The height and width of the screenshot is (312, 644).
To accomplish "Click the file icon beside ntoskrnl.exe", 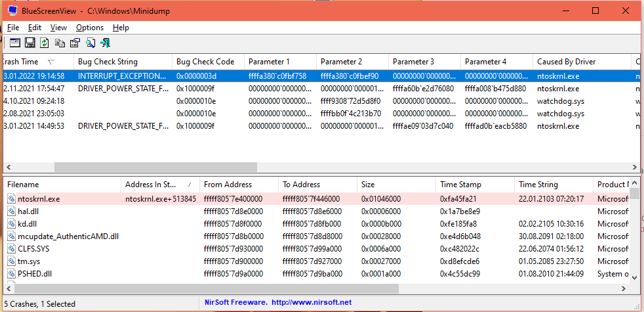I will click(x=11, y=199).
